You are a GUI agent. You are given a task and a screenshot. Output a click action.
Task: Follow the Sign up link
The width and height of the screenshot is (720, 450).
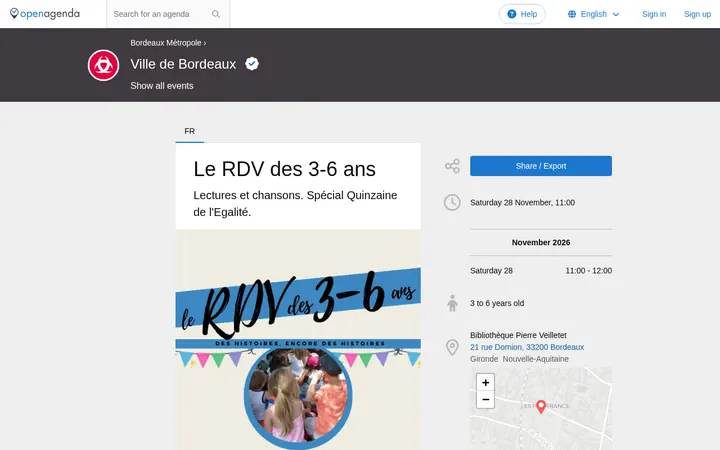pos(697,14)
